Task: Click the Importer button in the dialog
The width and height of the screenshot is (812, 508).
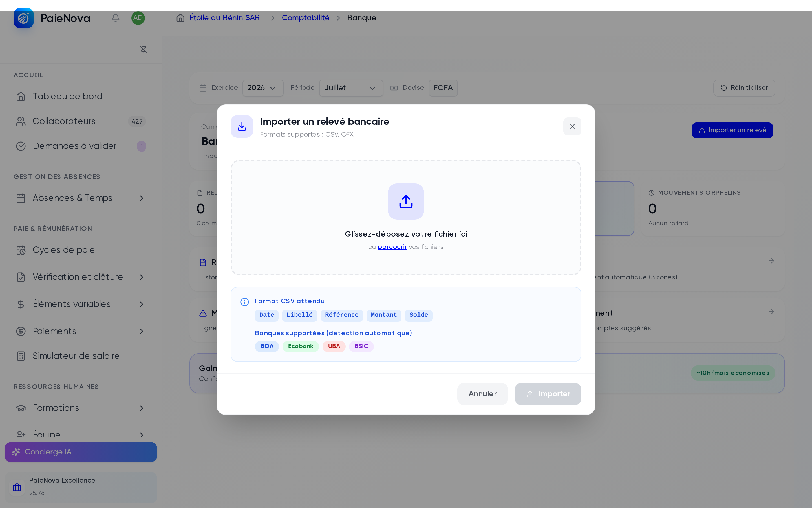Action: (548, 394)
